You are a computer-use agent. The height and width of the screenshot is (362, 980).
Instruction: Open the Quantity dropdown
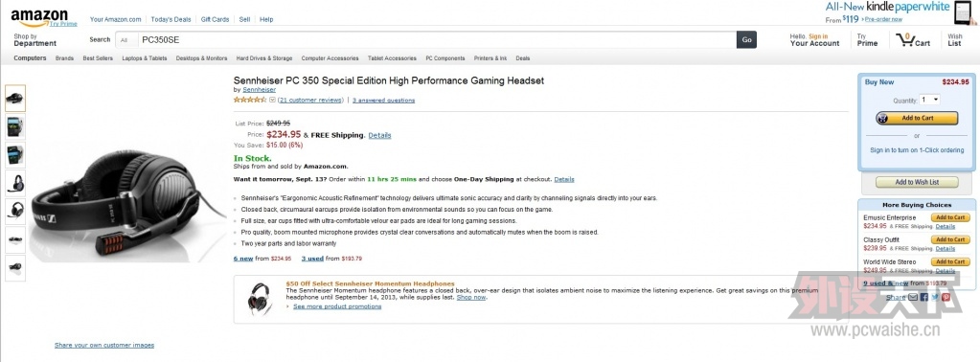pos(929,100)
